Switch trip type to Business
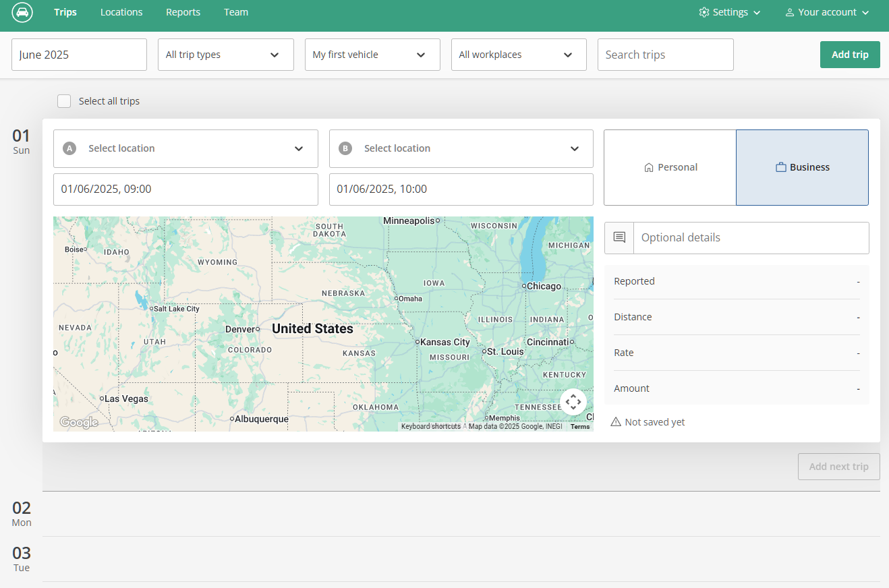This screenshot has height=588, width=889. (802, 167)
